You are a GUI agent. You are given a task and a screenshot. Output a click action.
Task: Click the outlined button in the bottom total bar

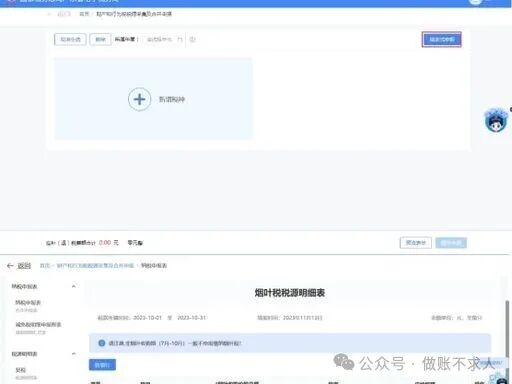416,243
